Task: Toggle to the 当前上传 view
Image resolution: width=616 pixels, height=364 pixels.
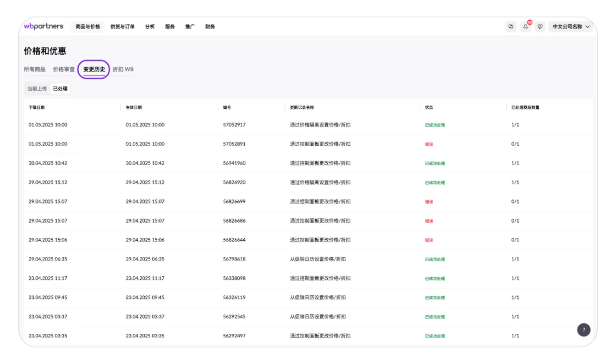Action: coord(37,89)
